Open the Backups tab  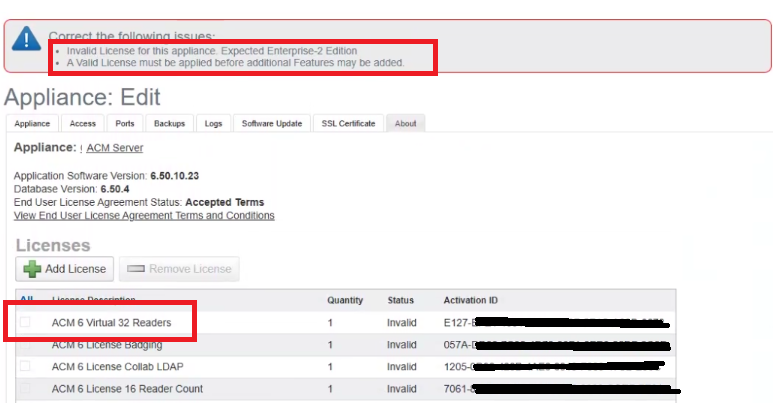click(x=169, y=124)
